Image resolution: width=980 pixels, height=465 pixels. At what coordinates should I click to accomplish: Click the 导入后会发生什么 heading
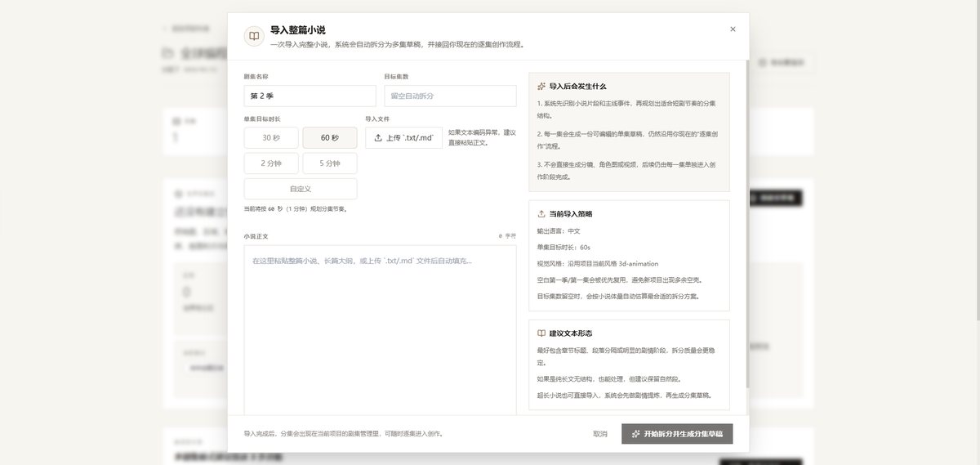click(x=578, y=86)
